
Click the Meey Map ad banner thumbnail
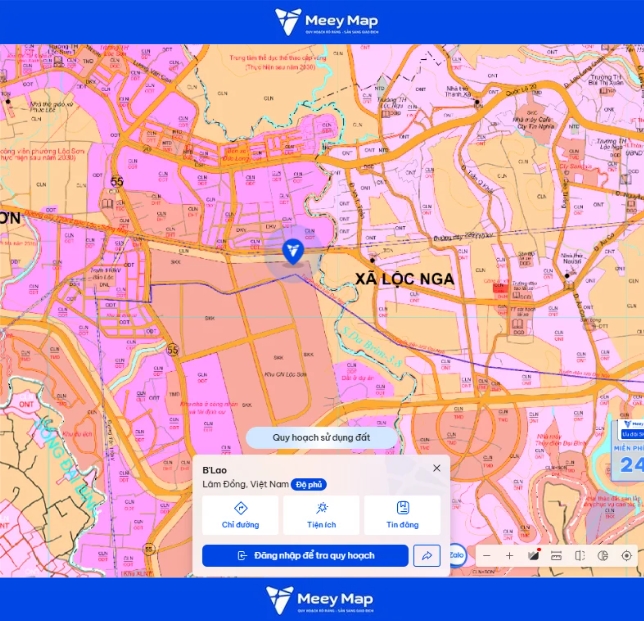click(x=627, y=450)
